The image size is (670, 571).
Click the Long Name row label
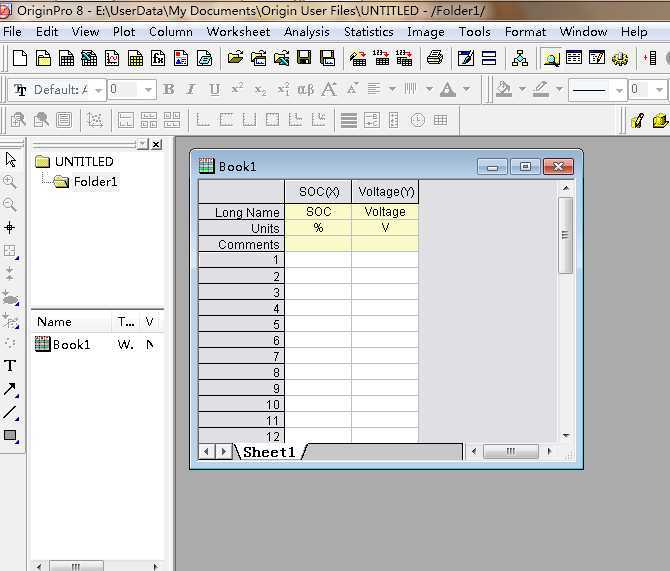click(242, 212)
